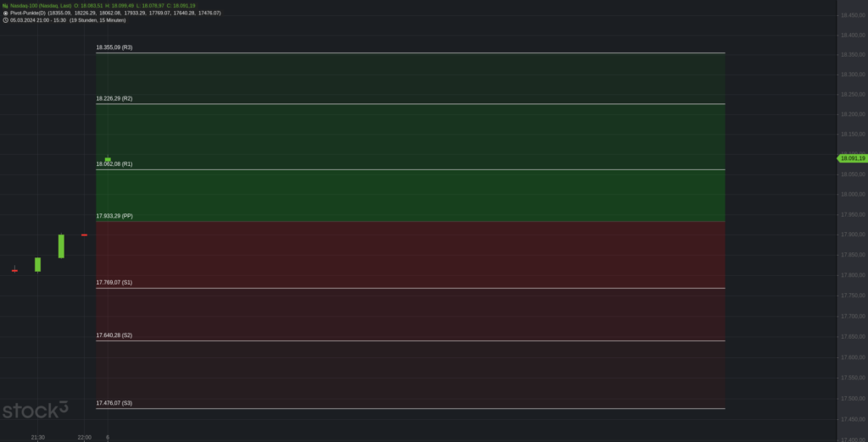The height and width of the screenshot is (442, 868).
Task: Click the Pivot-Punkte(D) indicator icon
Action: click(6, 13)
